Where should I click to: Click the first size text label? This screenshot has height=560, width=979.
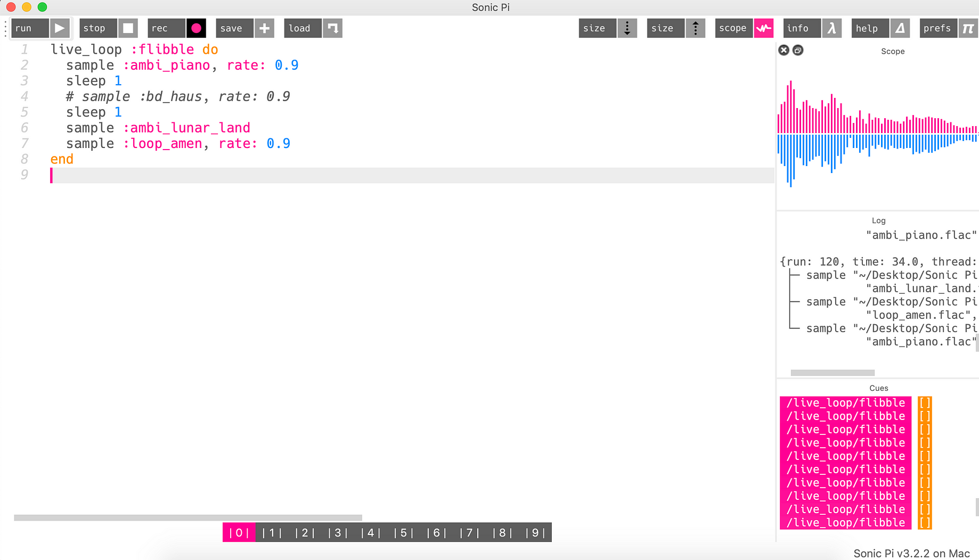(x=598, y=28)
